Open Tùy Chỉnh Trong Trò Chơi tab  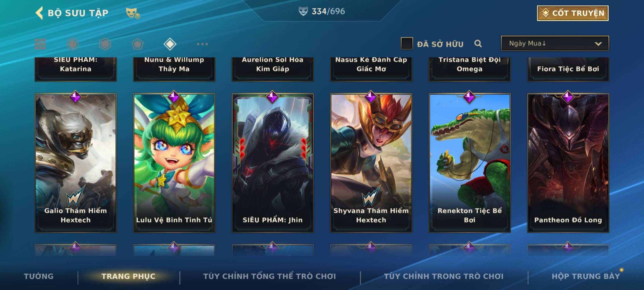point(444,276)
